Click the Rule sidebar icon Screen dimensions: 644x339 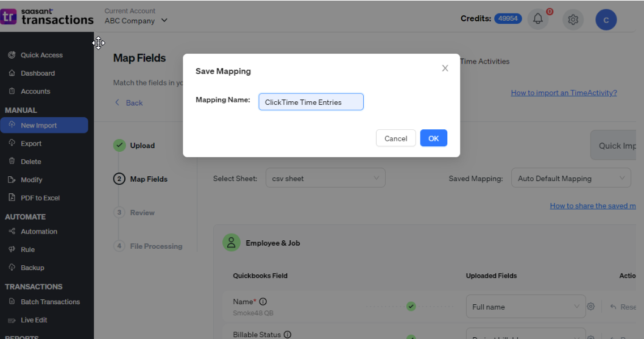(12, 249)
